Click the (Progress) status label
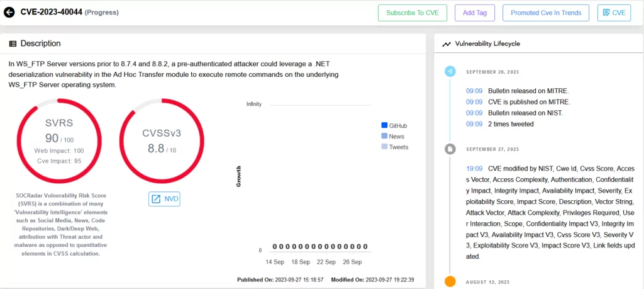The height and width of the screenshot is (289, 644). coord(101,13)
